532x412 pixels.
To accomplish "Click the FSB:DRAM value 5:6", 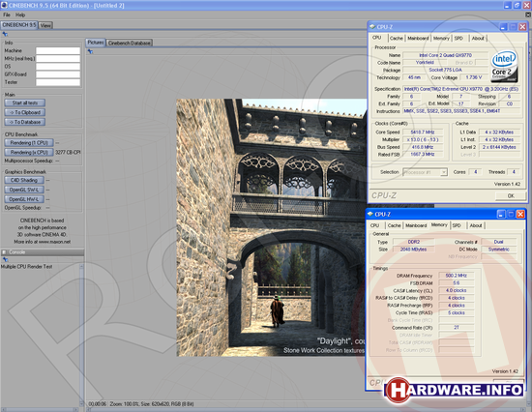I will pos(456,283).
